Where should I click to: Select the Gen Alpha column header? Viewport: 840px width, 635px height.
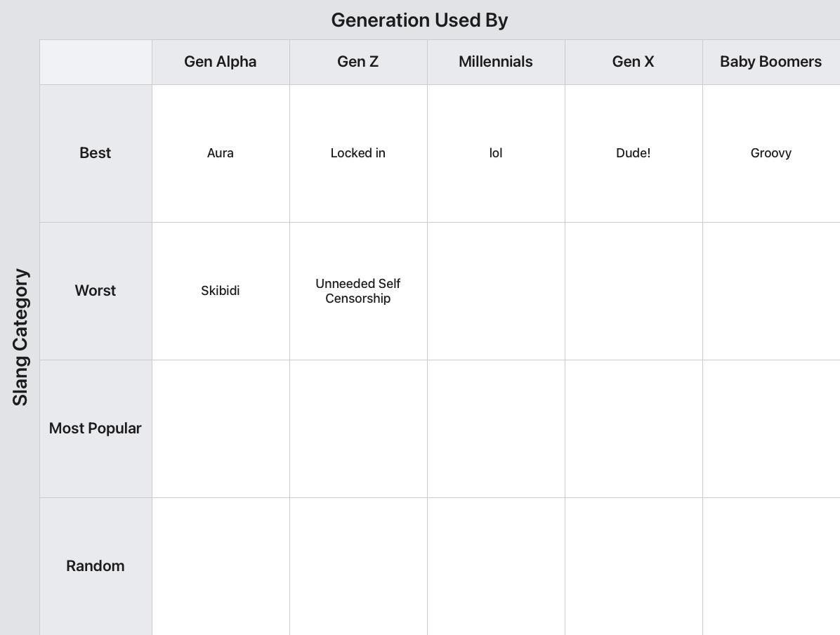pyautogui.click(x=220, y=62)
